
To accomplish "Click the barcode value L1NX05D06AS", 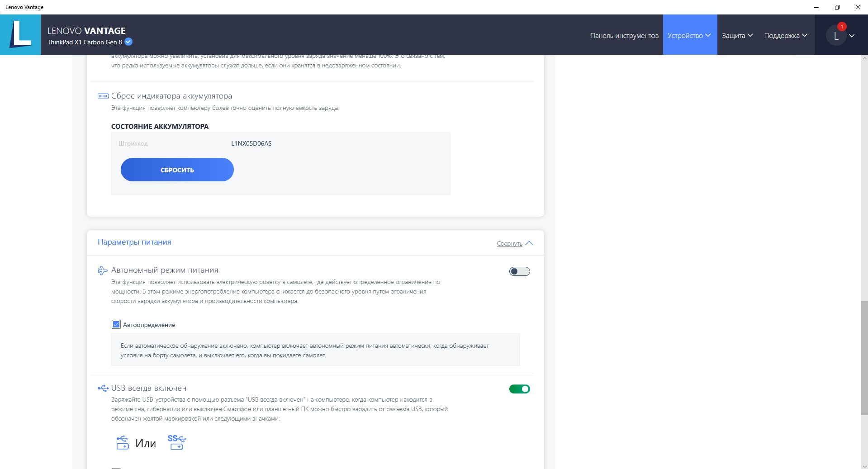I will coord(251,143).
